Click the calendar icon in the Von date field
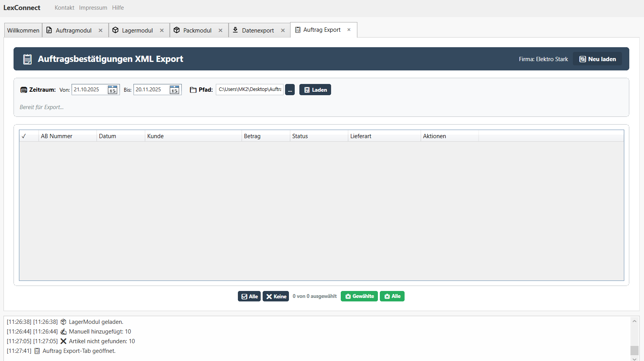 (112, 90)
